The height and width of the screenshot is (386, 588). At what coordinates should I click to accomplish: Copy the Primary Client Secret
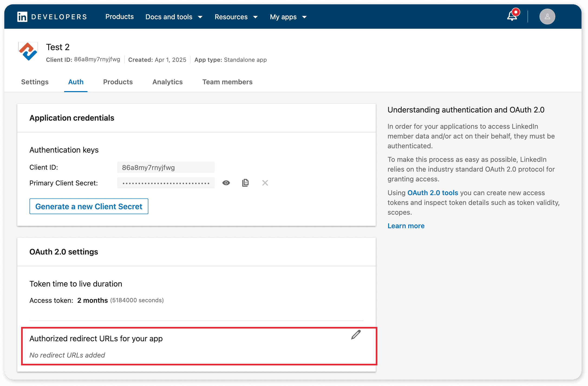245,183
